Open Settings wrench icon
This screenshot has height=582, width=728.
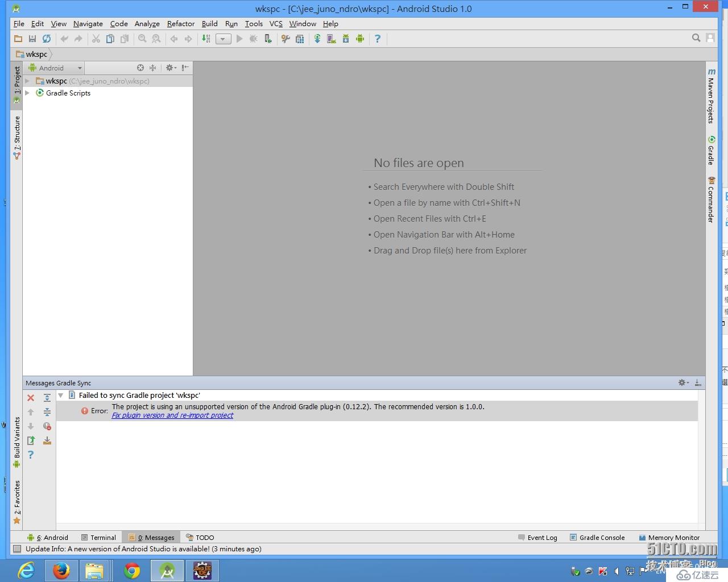[x=286, y=39]
